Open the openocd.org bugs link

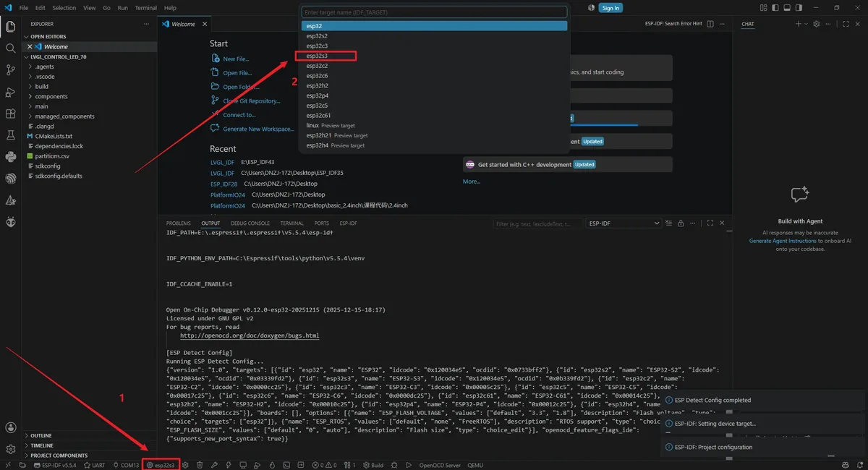(250, 336)
